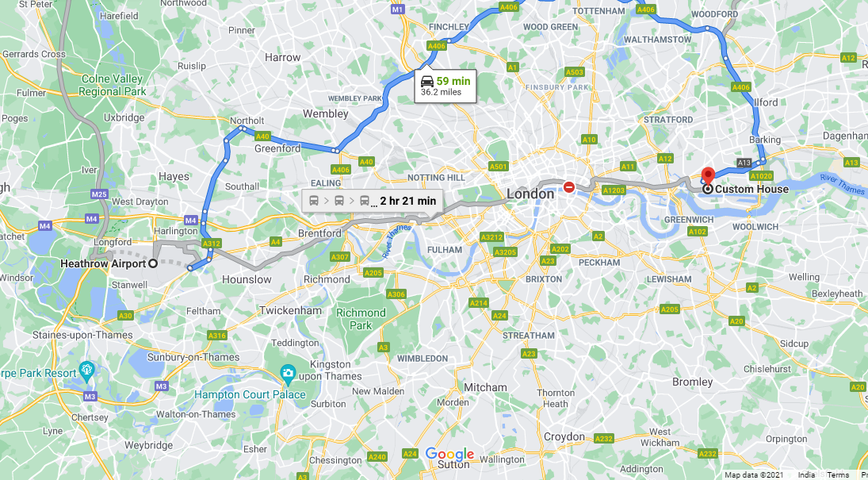
Task: Select the Hampton Court Palace camera icon
Action: click(287, 372)
